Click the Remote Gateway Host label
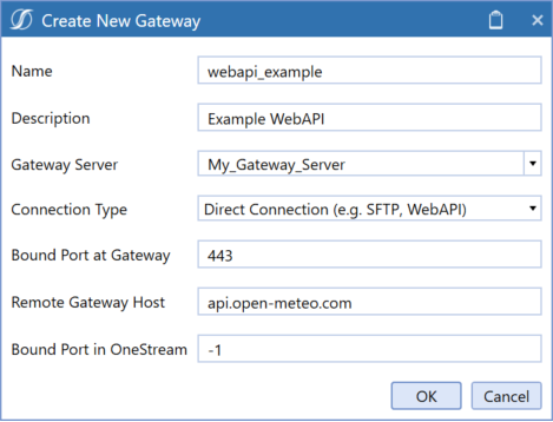This screenshot has height=422, width=553. [88, 302]
